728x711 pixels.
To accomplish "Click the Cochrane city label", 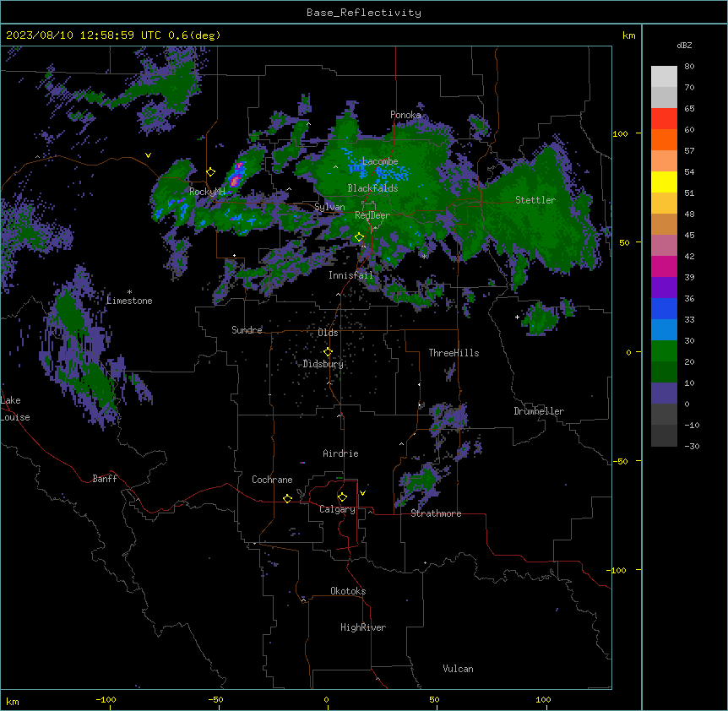I will (x=272, y=480).
